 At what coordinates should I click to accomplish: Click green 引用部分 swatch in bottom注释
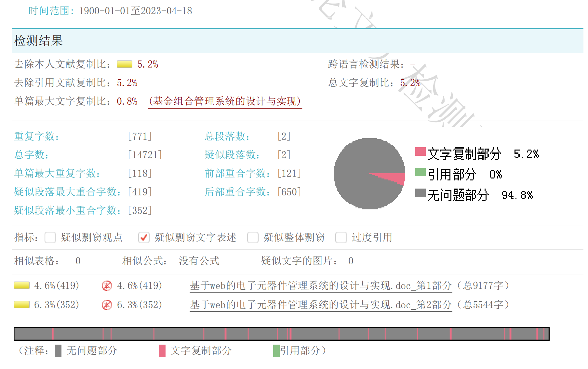(x=276, y=351)
